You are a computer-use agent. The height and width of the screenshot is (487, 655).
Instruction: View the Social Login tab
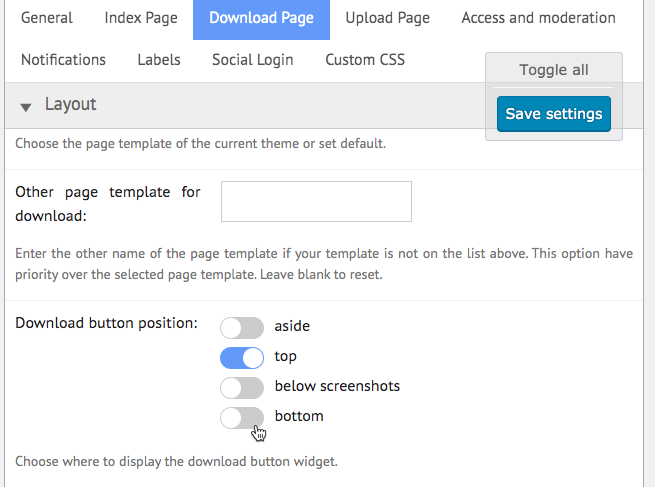253,60
